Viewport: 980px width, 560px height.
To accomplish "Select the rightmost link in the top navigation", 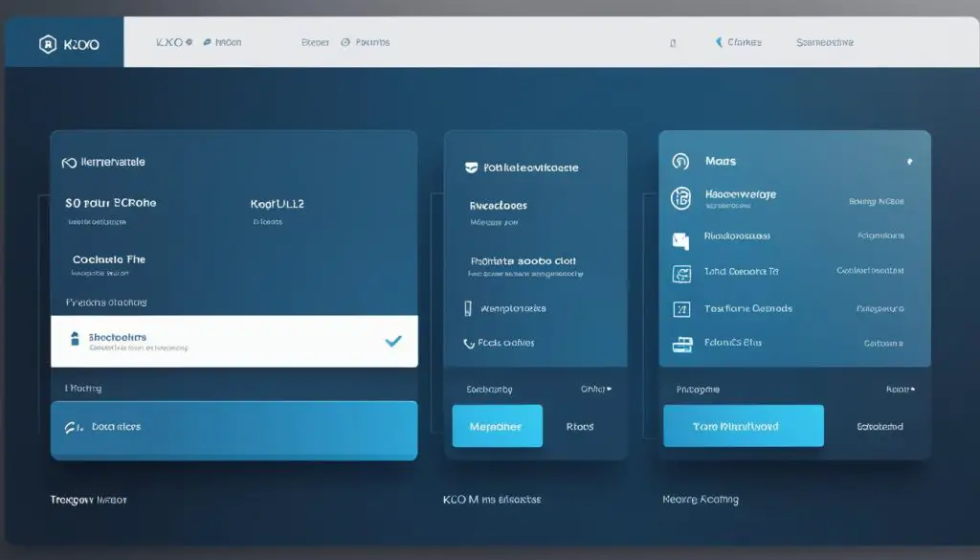I will (825, 41).
